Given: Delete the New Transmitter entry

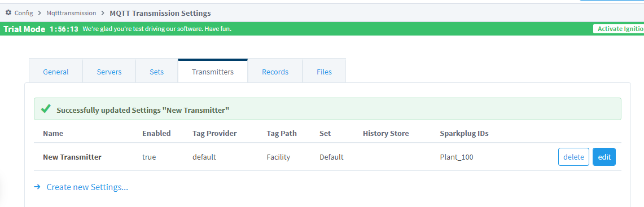Looking at the screenshot, I should 573,157.
